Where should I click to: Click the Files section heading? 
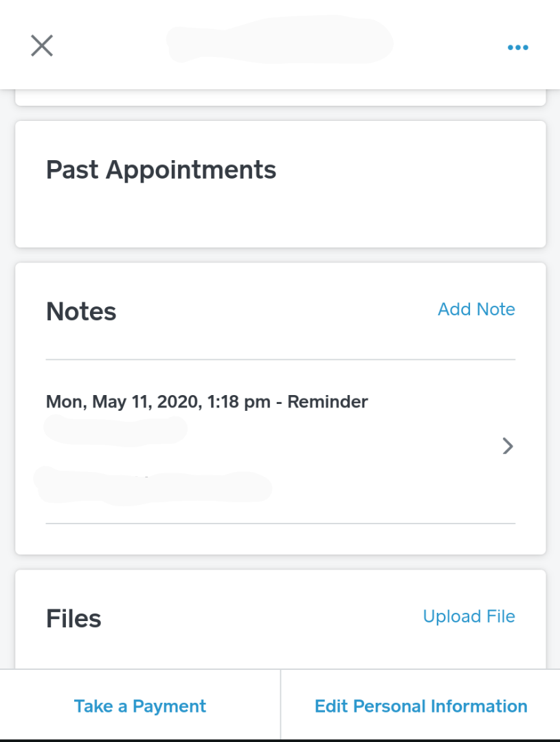[x=74, y=619]
